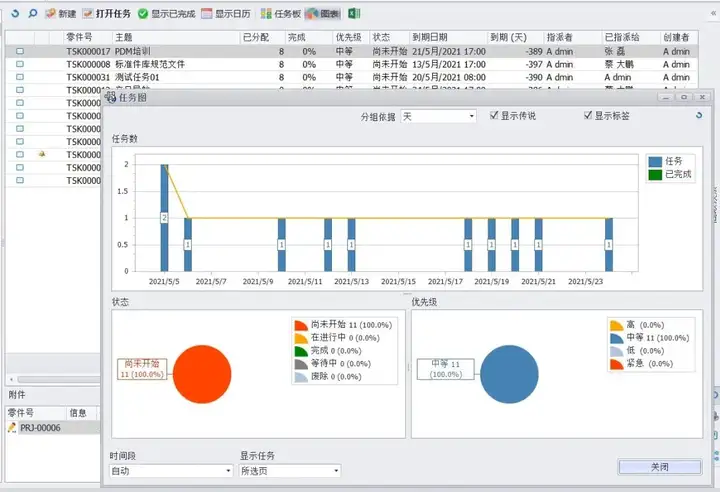The height and width of the screenshot is (492, 720).
Task: Sort by the 创建者 column header
Action: (x=679, y=37)
